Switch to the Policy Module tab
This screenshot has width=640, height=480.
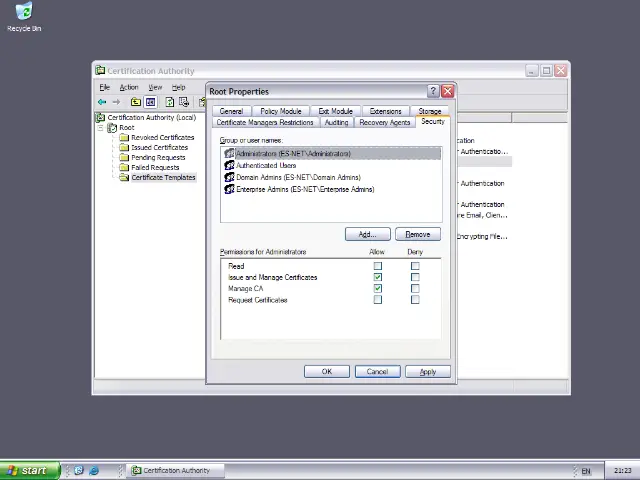coord(281,111)
